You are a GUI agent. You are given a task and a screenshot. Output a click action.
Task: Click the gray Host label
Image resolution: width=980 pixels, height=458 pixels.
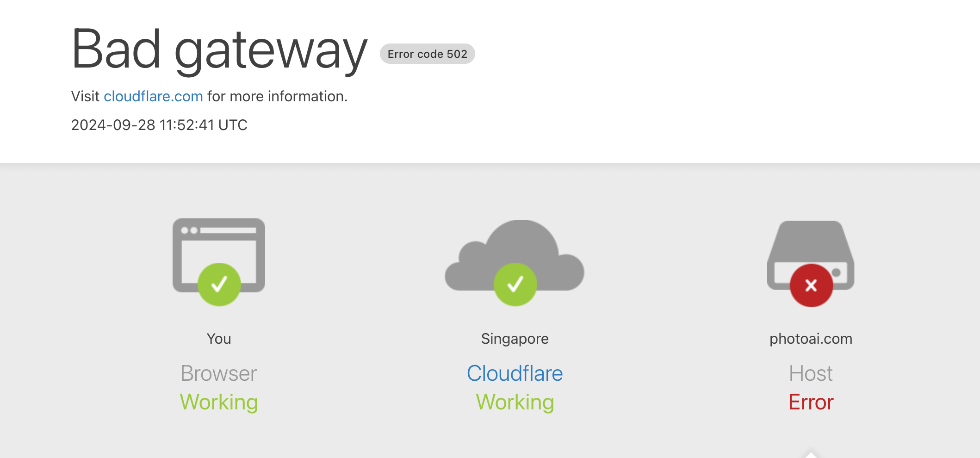811,373
